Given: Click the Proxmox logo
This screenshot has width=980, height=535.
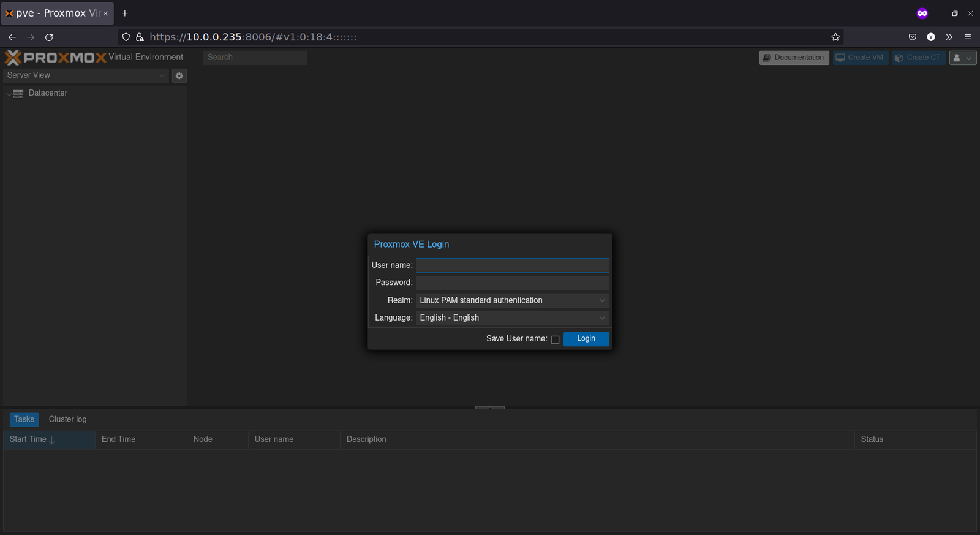Looking at the screenshot, I should (x=55, y=58).
